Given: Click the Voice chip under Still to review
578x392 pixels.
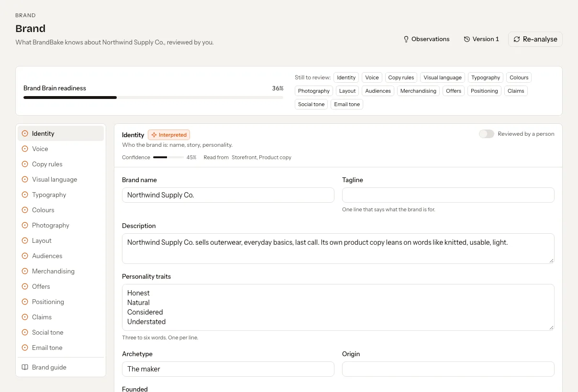Looking at the screenshot, I should click(372, 77).
